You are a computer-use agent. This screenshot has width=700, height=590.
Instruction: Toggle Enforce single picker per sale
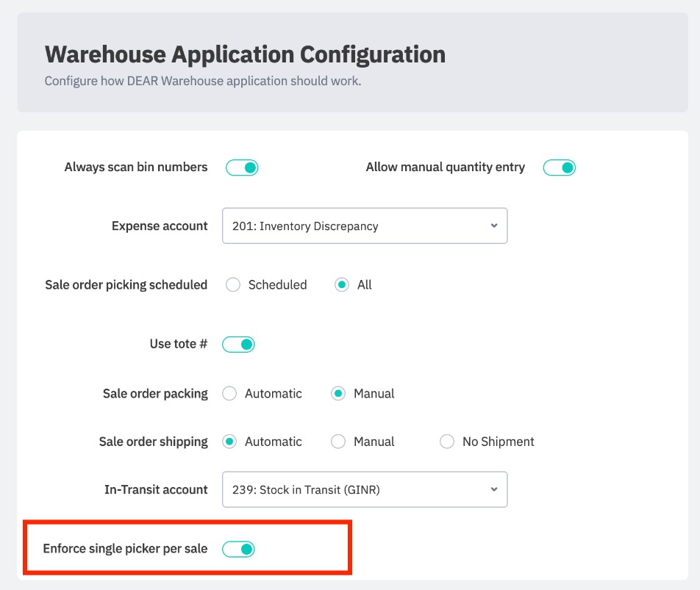coord(238,549)
